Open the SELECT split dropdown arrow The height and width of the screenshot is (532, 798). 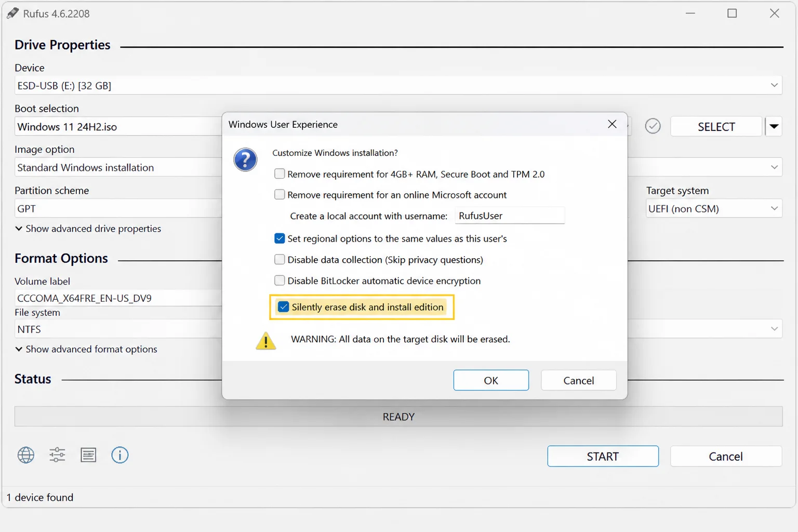pos(774,127)
